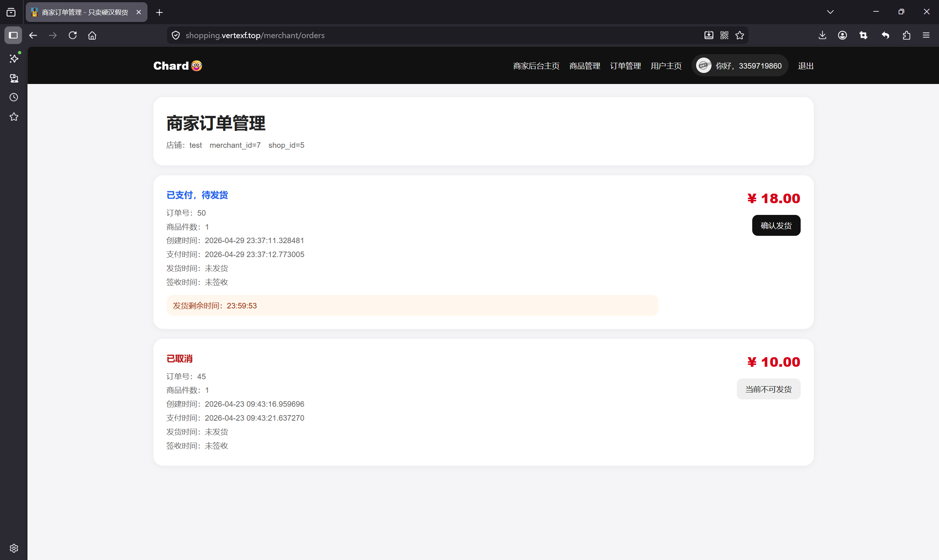Open the extensions puzzle icon
The image size is (939, 560).
pos(907,35)
